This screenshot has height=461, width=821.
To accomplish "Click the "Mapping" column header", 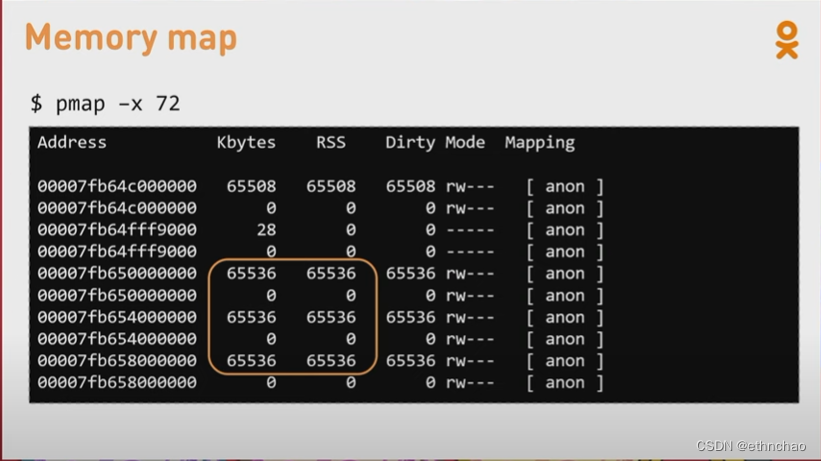I will tap(540, 143).
